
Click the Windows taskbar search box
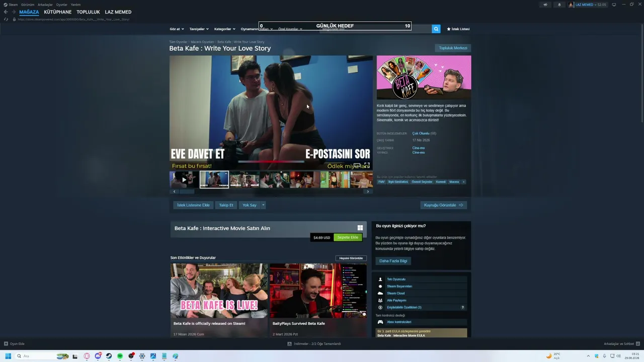(42, 356)
